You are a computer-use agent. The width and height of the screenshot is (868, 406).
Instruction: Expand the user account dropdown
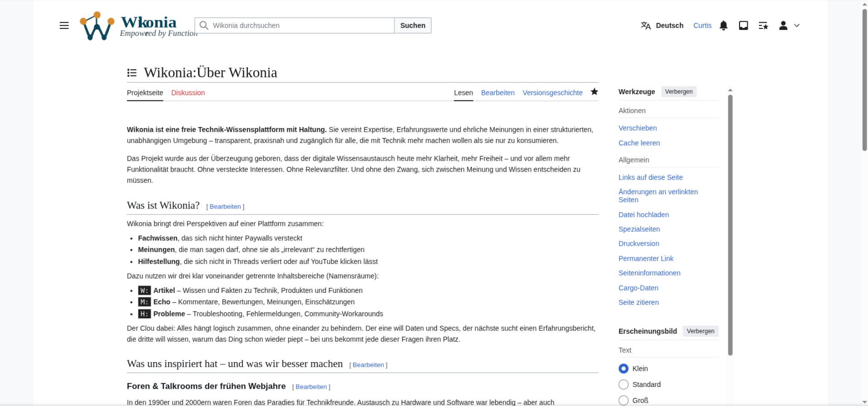pos(789,26)
